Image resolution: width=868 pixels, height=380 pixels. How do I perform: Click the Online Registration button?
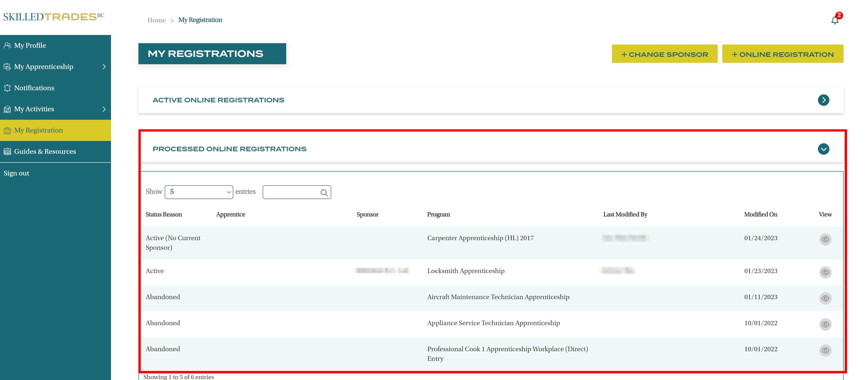[782, 54]
